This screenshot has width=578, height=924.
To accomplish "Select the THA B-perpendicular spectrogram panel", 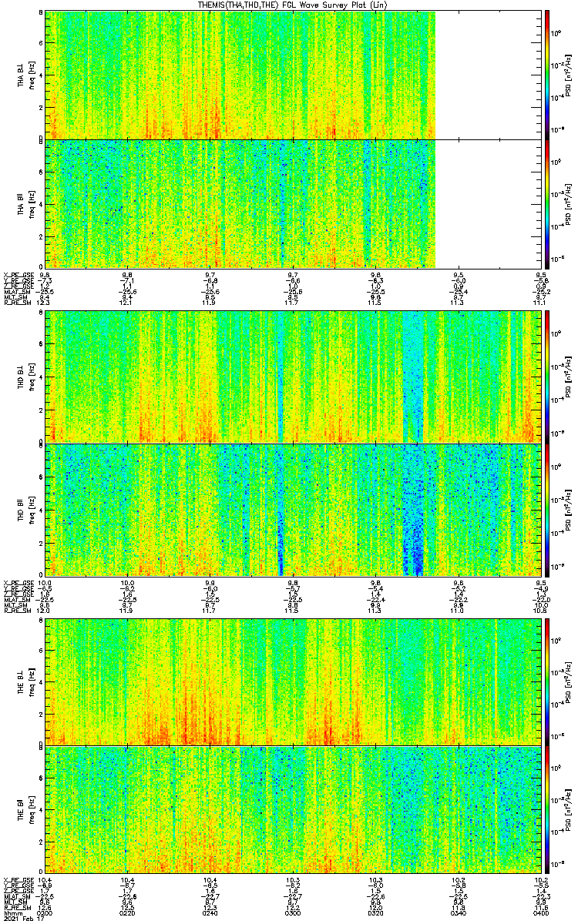I will click(294, 75).
